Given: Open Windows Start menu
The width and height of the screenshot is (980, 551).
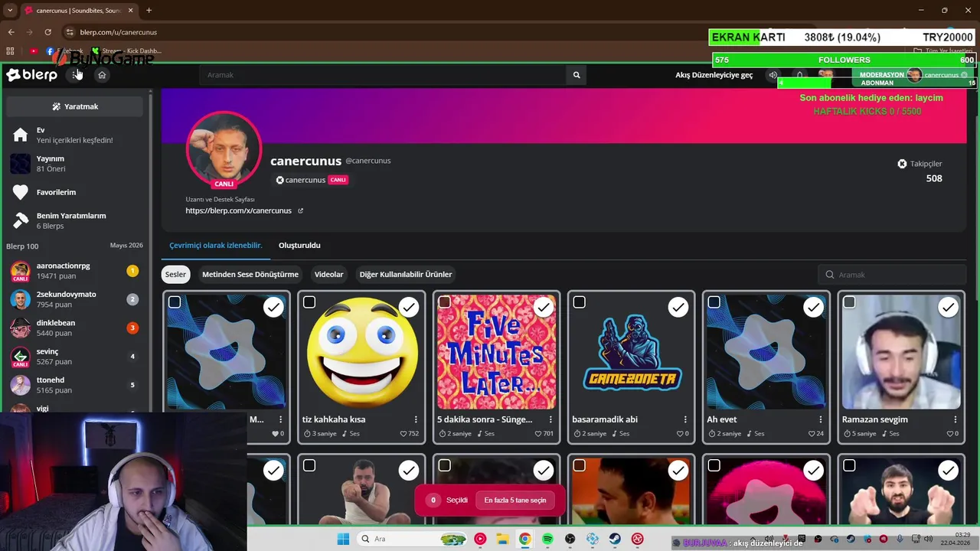Looking at the screenshot, I should 343,539.
